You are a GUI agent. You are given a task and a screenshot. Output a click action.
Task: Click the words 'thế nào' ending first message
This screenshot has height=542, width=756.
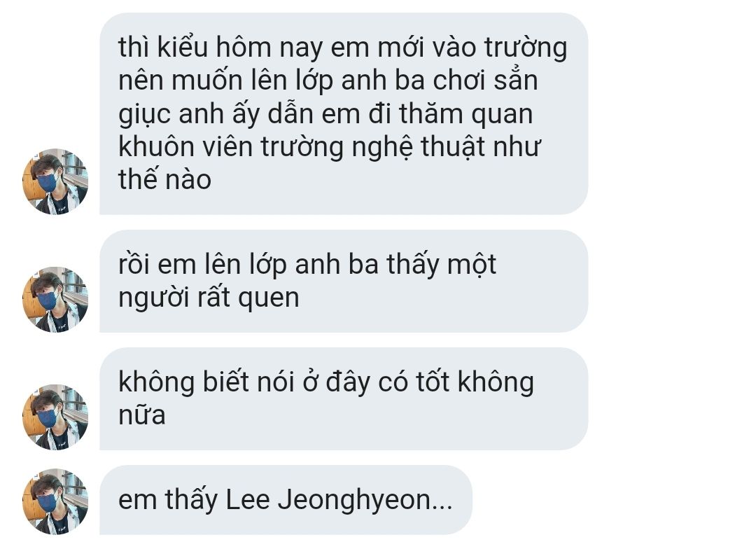tap(165, 179)
